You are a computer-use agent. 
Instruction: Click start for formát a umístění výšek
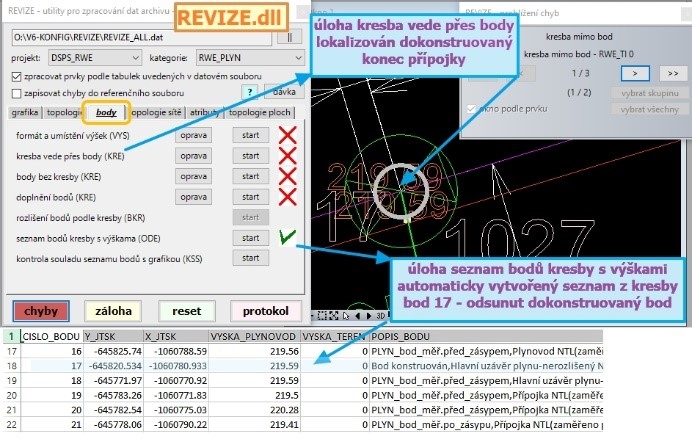click(251, 135)
